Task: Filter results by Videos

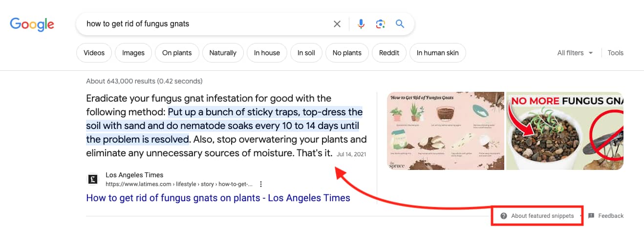Action: (x=94, y=53)
